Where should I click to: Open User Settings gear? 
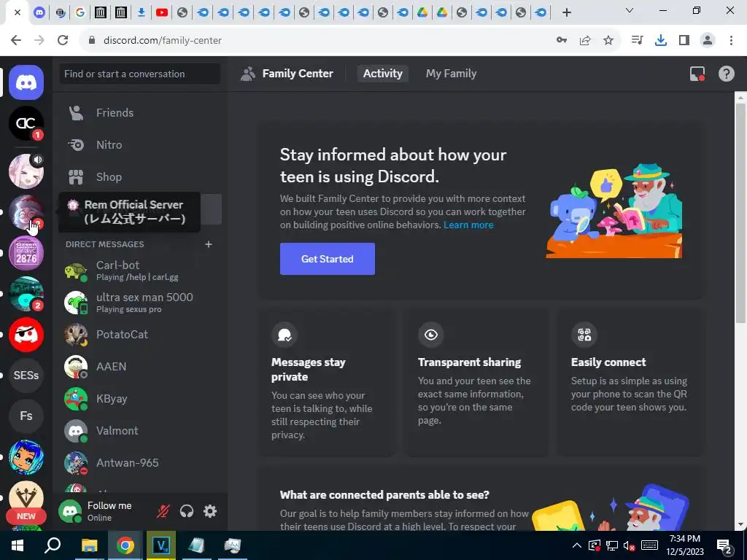tap(210, 511)
